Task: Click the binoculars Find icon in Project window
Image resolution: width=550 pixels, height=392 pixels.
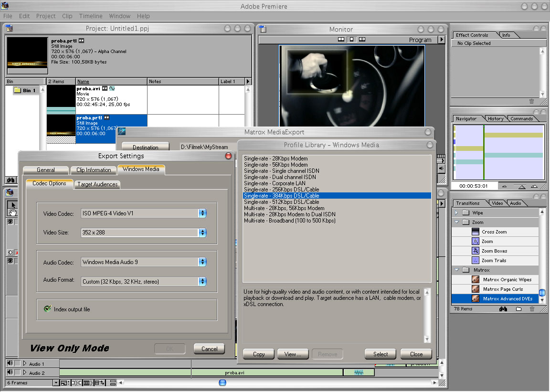Action: [x=11, y=180]
